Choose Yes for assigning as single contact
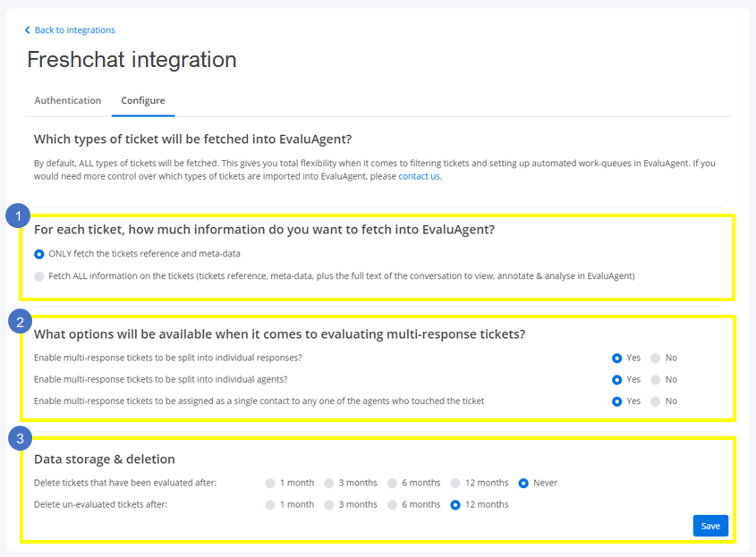This screenshot has height=557, width=756. pos(616,401)
